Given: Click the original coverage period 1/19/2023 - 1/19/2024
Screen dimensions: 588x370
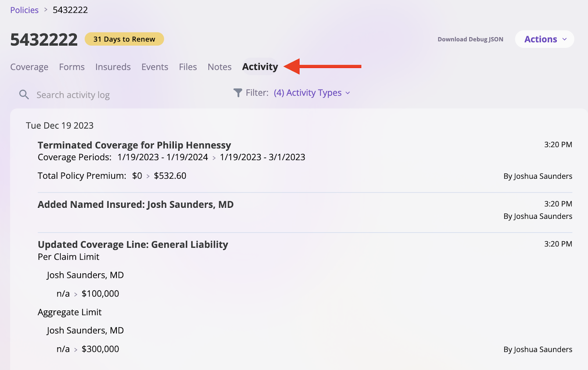Looking at the screenshot, I should click(163, 157).
